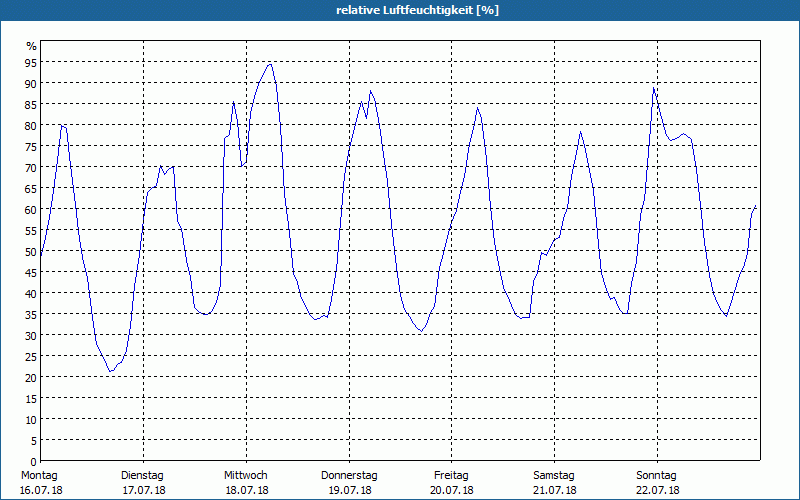Click the "Sonntag" day label
This screenshot has width=800, height=500.
657,475
